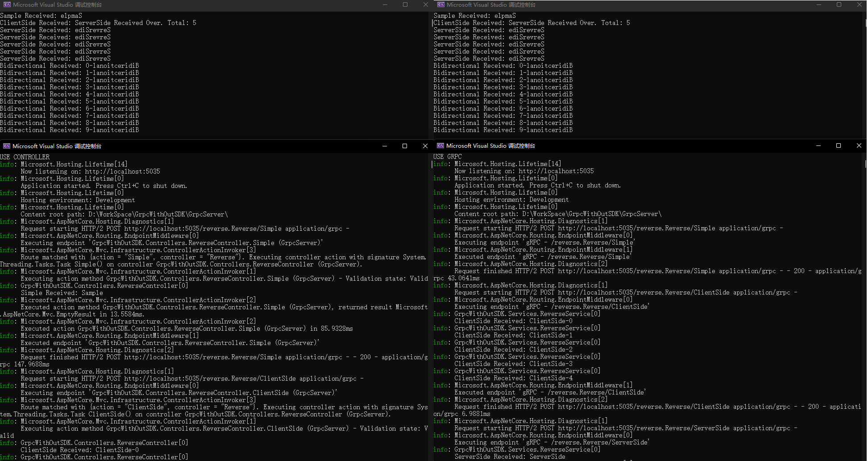Click "Executed endpoint 'gRPC - /reverse.Reverse/ClientSide'" line
Screen dimensions: 868x461
[x=550, y=392]
